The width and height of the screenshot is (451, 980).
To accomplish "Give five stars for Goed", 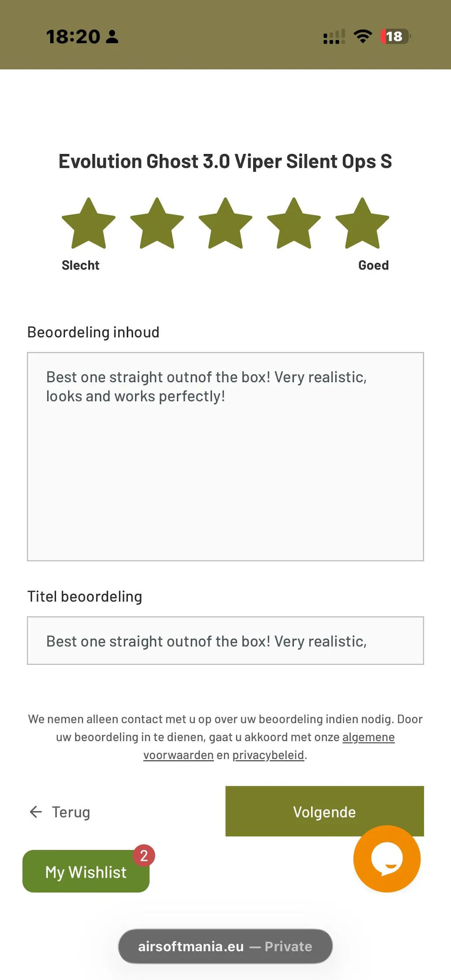I will pyautogui.click(x=362, y=224).
